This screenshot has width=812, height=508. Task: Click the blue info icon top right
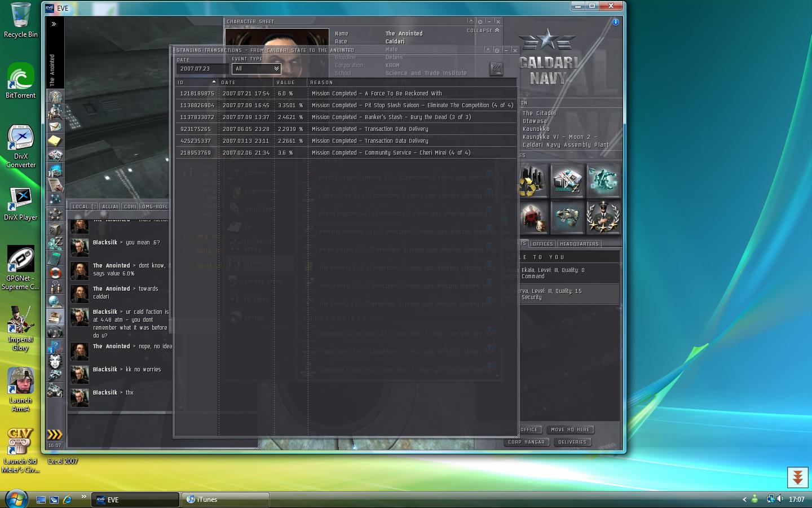(x=616, y=22)
